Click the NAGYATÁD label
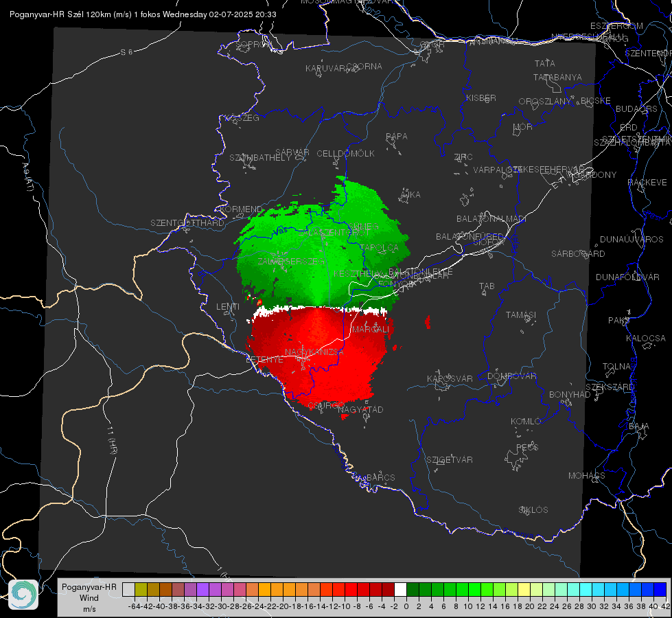Viewport: 672px width, 618px height. tap(360, 409)
